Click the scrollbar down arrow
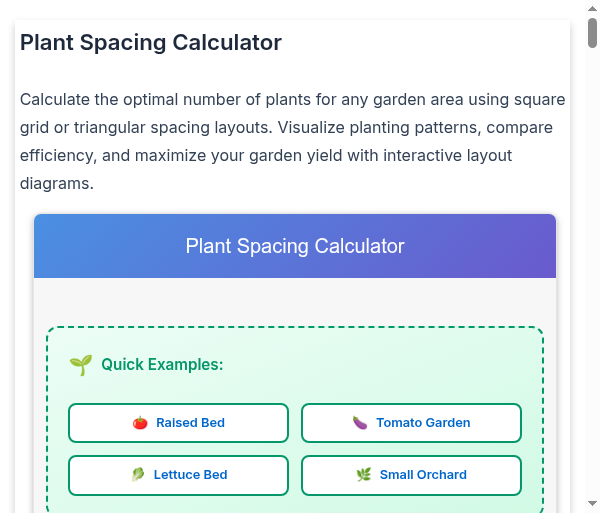Screen dimensions: 600x513 tap(592, 503)
